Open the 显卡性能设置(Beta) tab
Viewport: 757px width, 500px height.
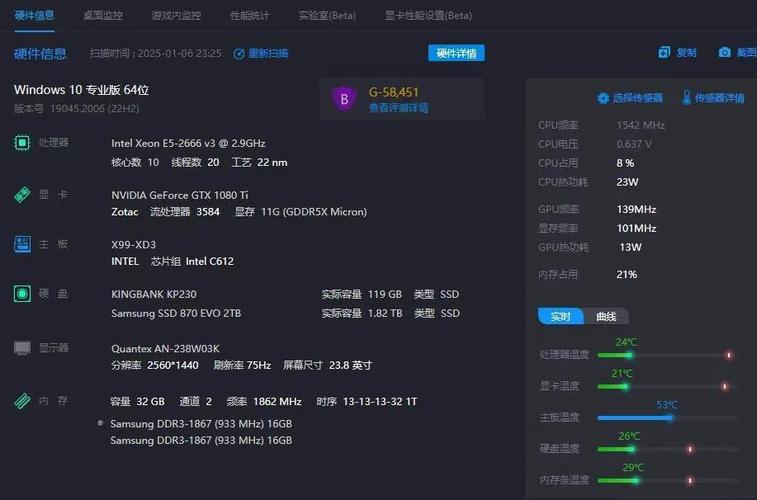[428, 15]
